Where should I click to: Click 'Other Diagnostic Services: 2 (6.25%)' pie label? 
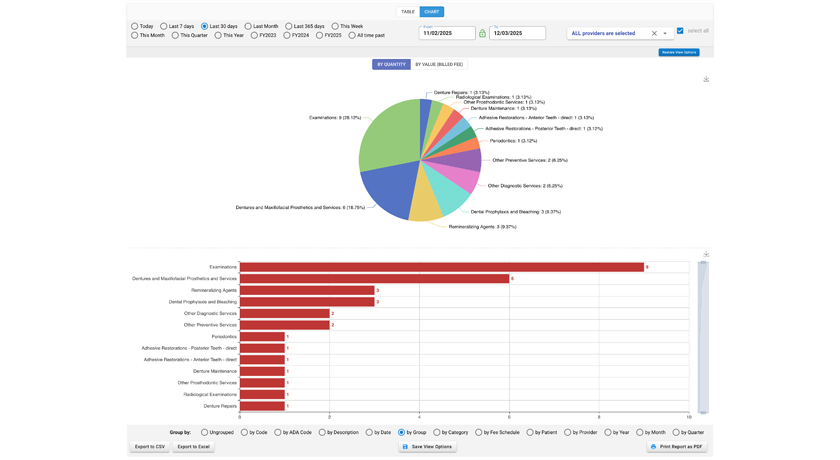[525, 186]
